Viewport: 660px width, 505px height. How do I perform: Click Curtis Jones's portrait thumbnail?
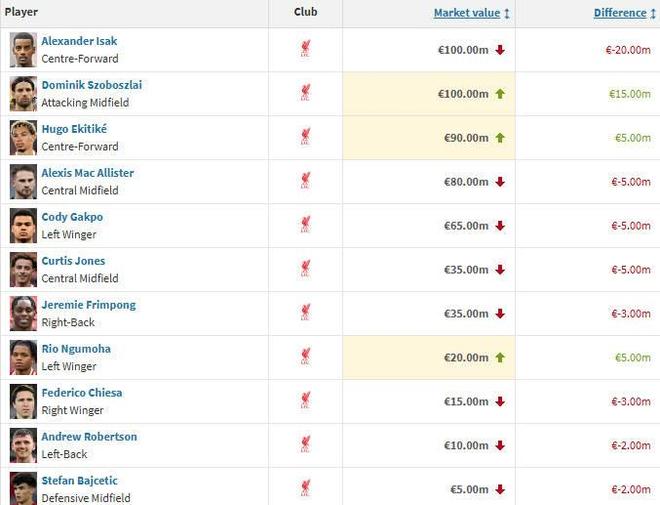click(23, 269)
